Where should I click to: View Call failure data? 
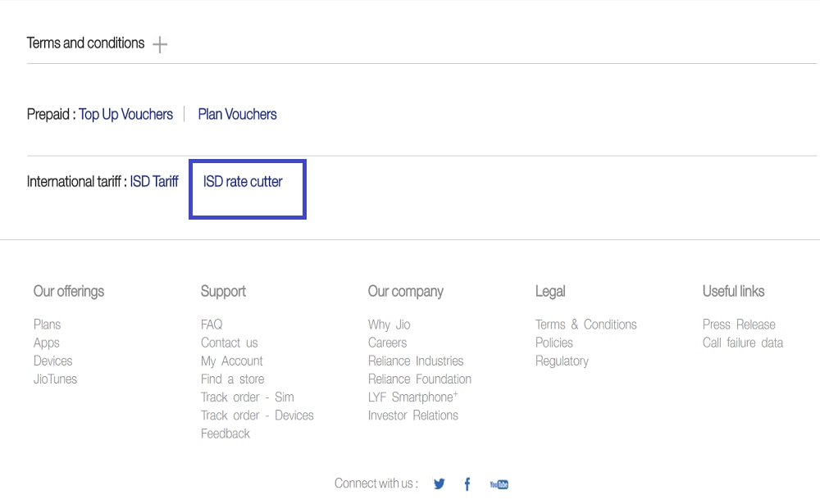743,343
